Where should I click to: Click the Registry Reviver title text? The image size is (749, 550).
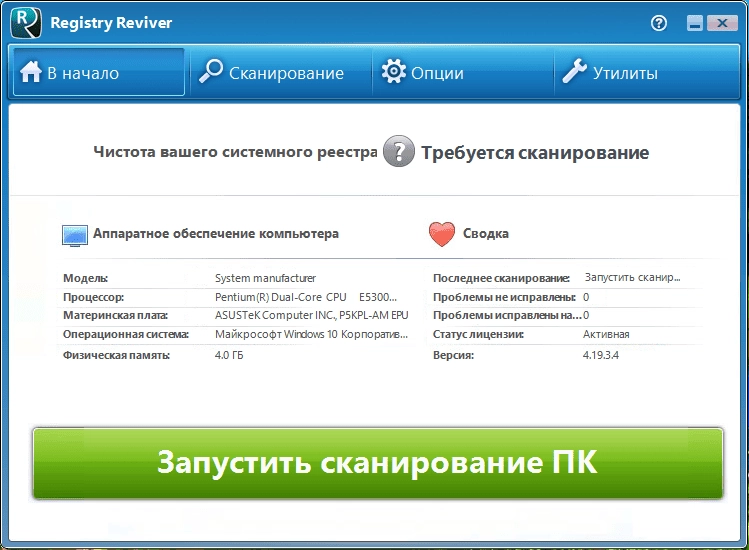(x=111, y=23)
